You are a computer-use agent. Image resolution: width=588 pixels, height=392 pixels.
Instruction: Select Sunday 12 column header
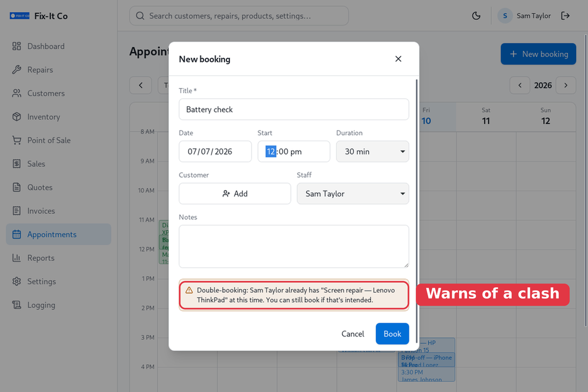[546, 117]
